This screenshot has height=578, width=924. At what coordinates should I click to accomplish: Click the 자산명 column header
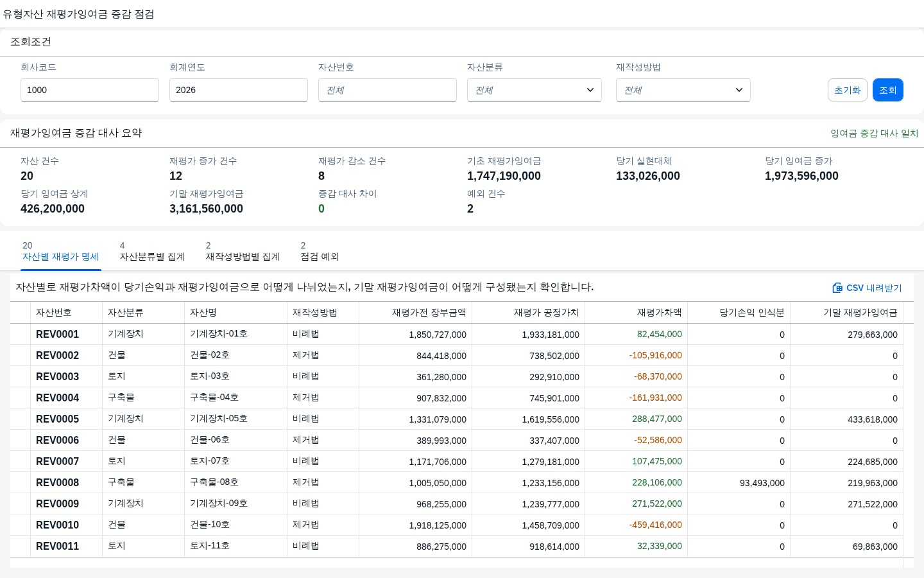tap(236, 313)
